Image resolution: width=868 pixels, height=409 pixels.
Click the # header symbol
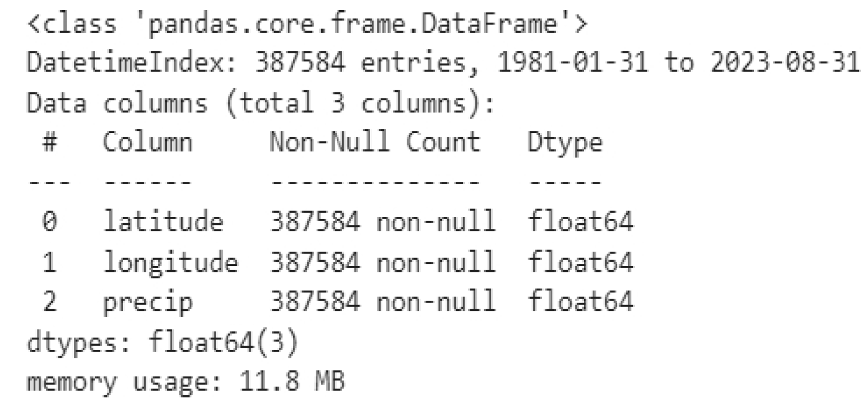(49, 142)
